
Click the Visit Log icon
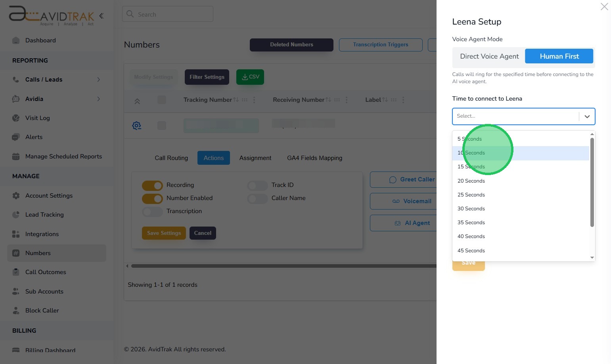16,118
